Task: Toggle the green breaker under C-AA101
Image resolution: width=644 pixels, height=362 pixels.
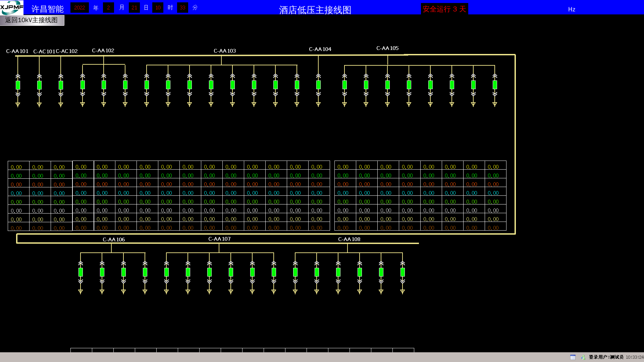Action: click(x=18, y=85)
